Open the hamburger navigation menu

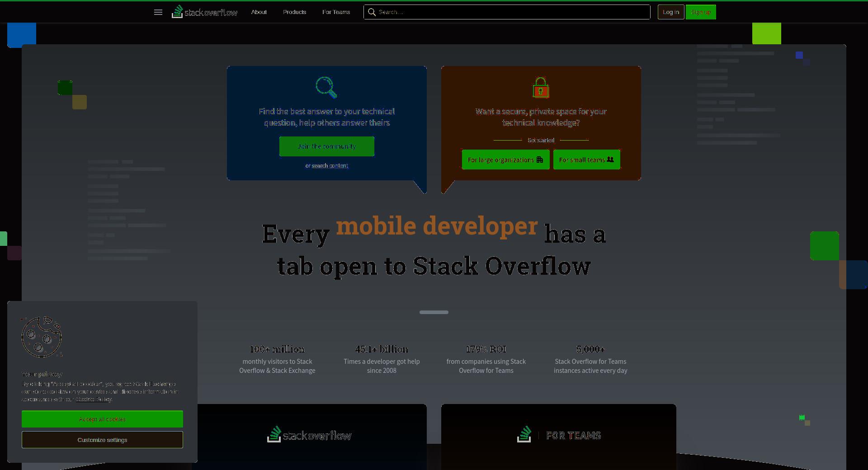pyautogui.click(x=158, y=12)
